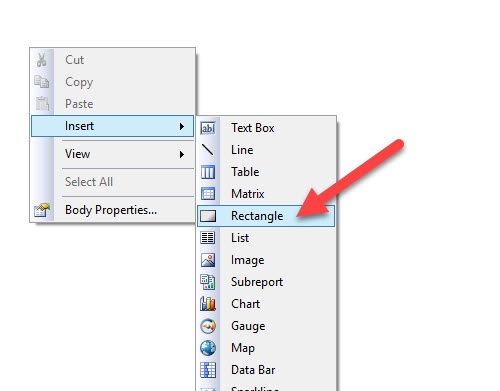Click the Text Box abl icon
Image resolution: width=500 pixels, height=391 pixels.
click(x=208, y=128)
